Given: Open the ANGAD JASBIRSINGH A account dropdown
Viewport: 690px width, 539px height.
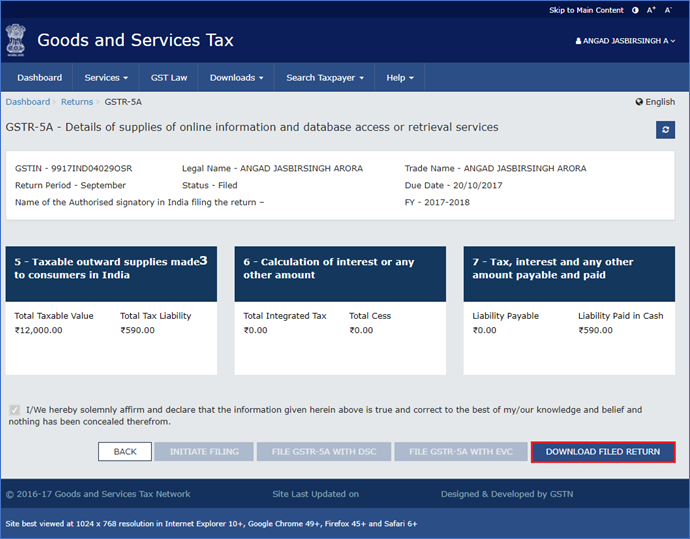Looking at the screenshot, I should [x=625, y=41].
